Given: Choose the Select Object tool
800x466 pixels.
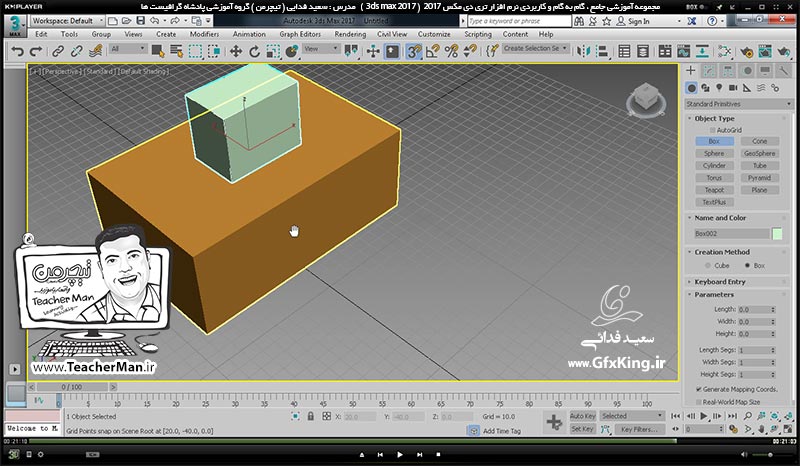Looking at the screenshot, I should [x=158, y=51].
